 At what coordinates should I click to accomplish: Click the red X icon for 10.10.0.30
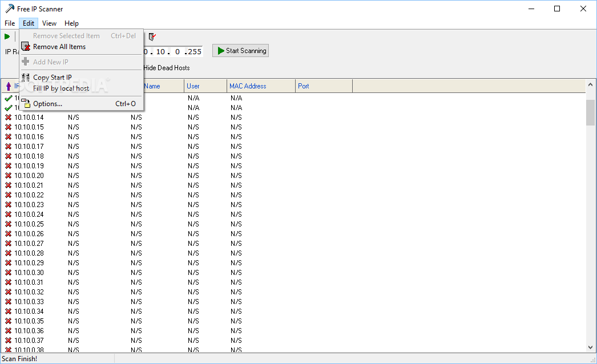point(8,273)
